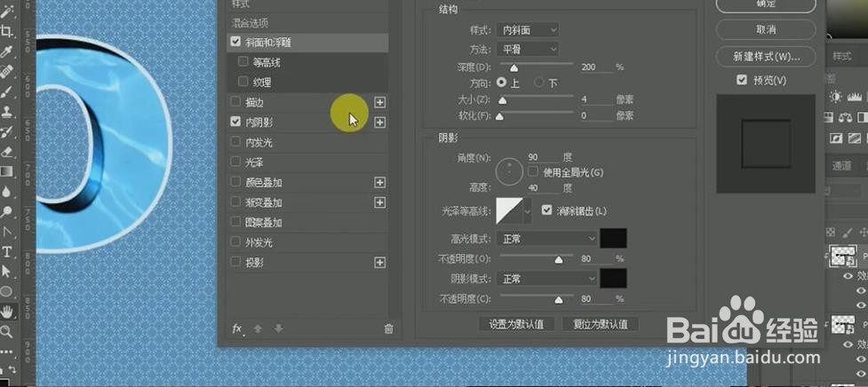Select the Zoom magnifier tool

coord(6,332)
